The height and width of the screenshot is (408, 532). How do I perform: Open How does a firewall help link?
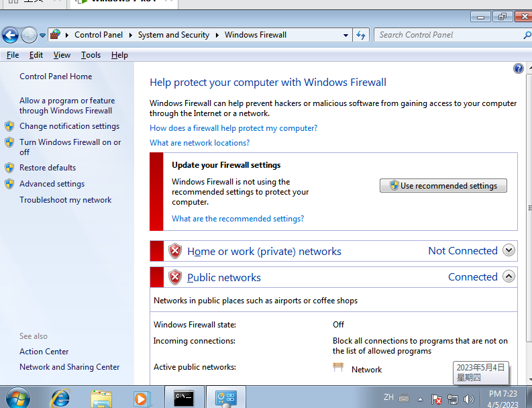click(233, 128)
